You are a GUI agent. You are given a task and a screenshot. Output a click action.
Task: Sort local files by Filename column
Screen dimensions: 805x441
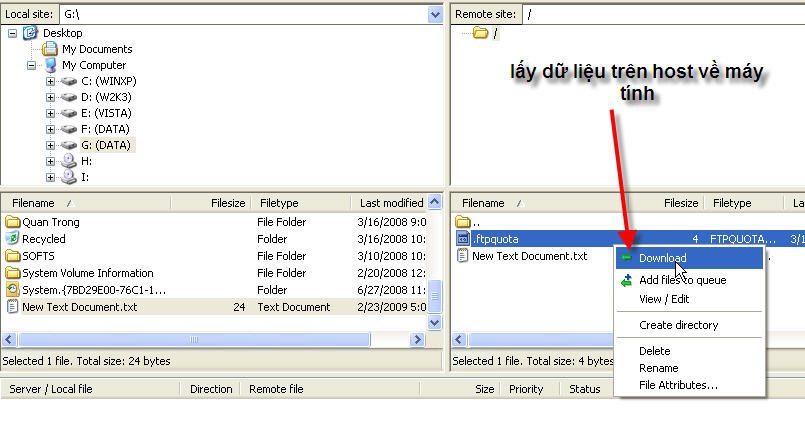(86, 203)
